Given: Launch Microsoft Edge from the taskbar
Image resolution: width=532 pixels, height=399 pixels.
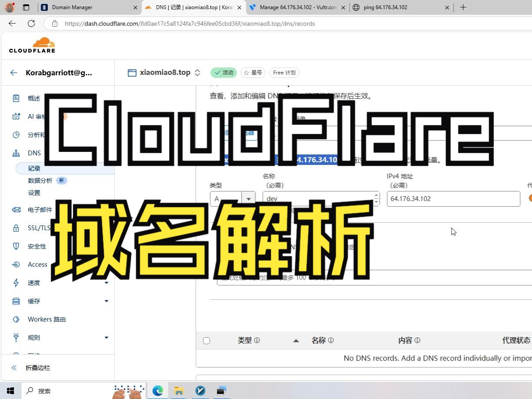Looking at the screenshot, I should (157, 391).
